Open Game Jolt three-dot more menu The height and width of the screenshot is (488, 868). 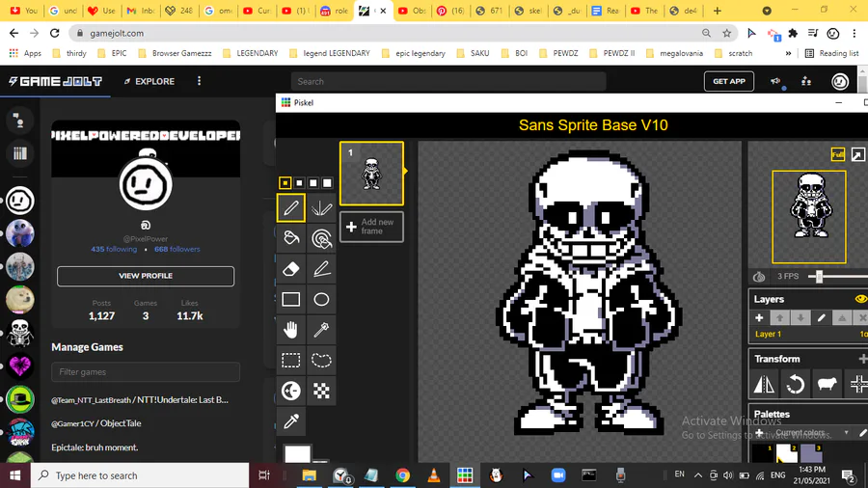pyautogui.click(x=200, y=81)
